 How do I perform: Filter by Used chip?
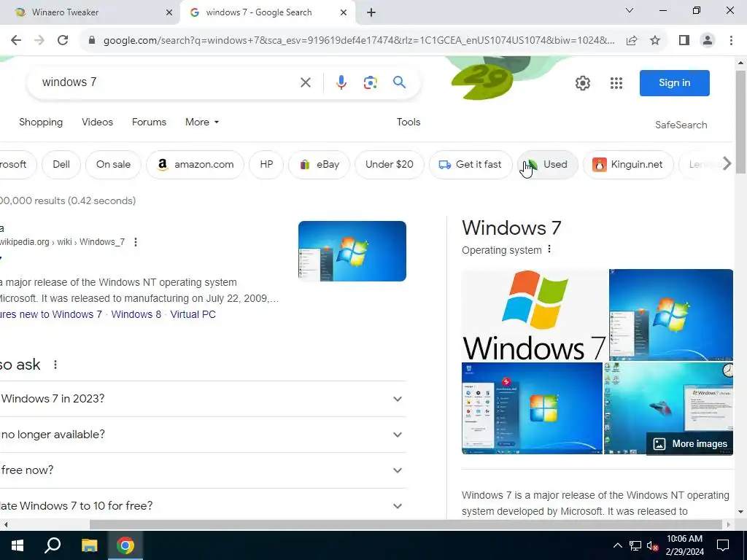[547, 164]
